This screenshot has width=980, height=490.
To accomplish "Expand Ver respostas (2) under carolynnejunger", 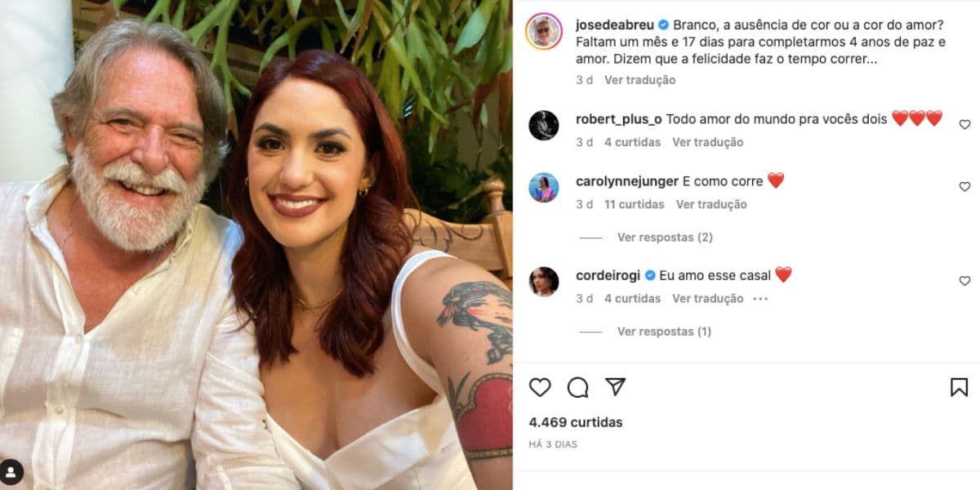I will (x=665, y=238).
